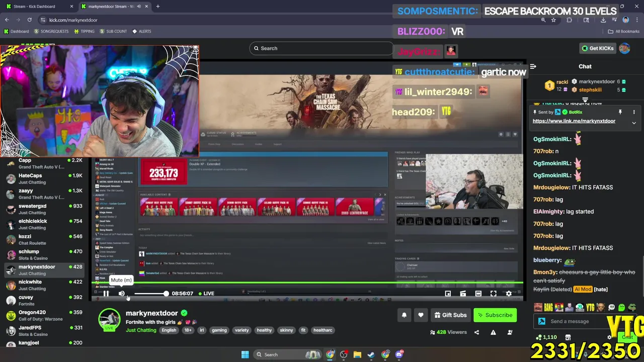644x362 pixels.
Task: Switch to the Stream - Kick Dashboard tab
Action: 38,7
